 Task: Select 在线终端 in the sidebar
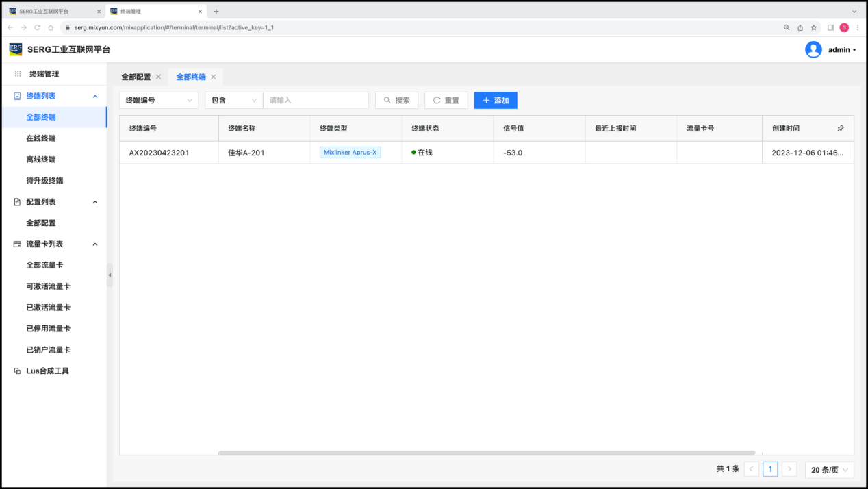pyautogui.click(x=41, y=138)
